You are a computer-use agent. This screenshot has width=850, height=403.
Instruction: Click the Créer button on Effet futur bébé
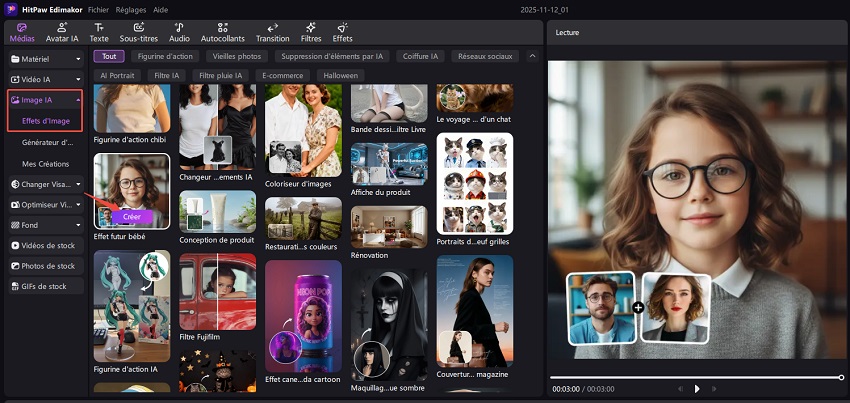pyautogui.click(x=131, y=216)
